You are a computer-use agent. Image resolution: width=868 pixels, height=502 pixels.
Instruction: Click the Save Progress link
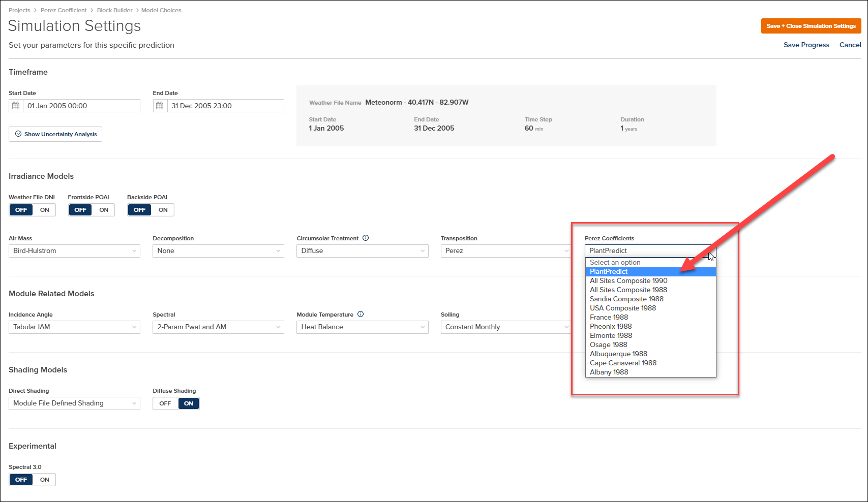click(x=806, y=45)
